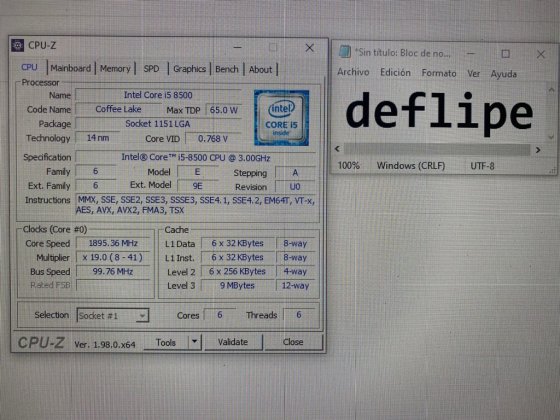Click the Tools button

166,342
